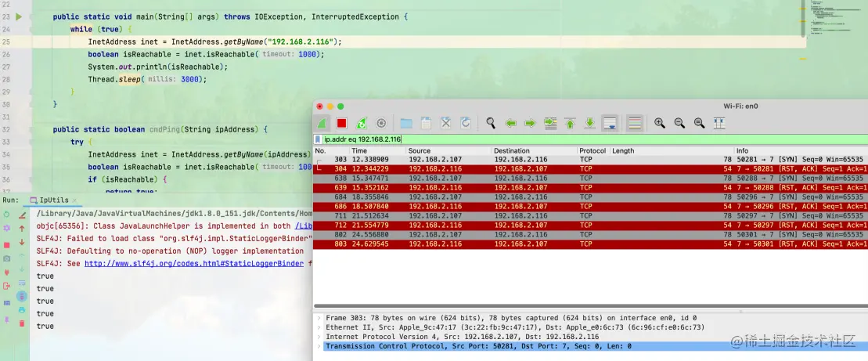
Task: Close the IpUtils run tab
Action: click(x=74, y=200)
